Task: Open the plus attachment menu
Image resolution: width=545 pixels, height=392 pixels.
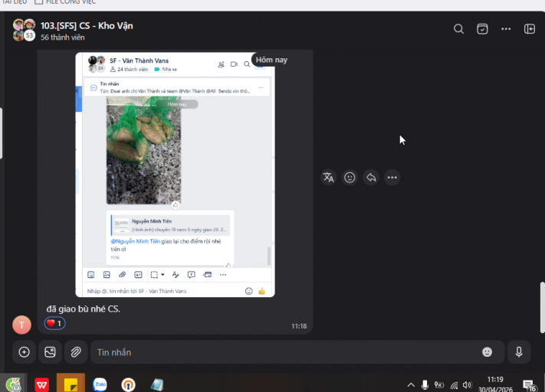Action: pyautogui.click(x=24, y=352)
